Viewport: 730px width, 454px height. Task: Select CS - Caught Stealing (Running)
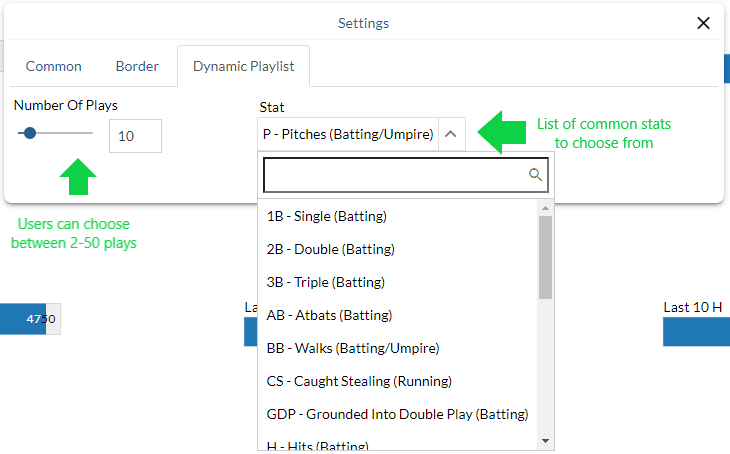(359, 381)
